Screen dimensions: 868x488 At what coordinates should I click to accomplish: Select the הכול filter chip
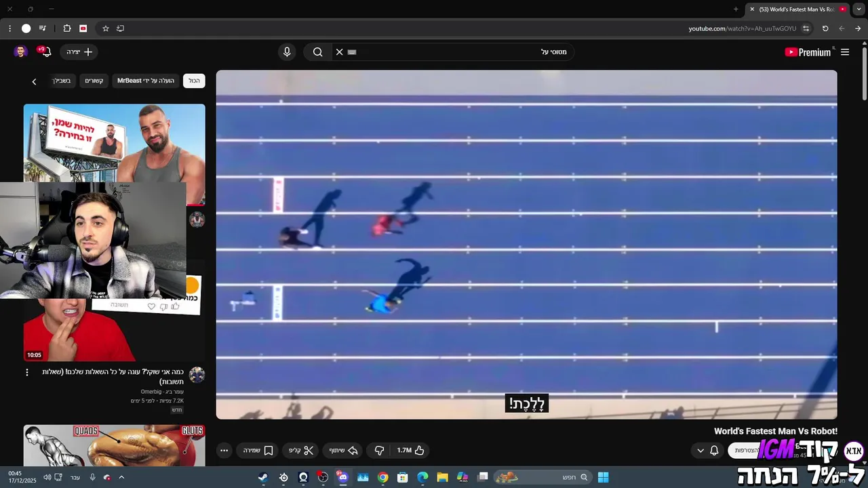[x=194, y=81]
